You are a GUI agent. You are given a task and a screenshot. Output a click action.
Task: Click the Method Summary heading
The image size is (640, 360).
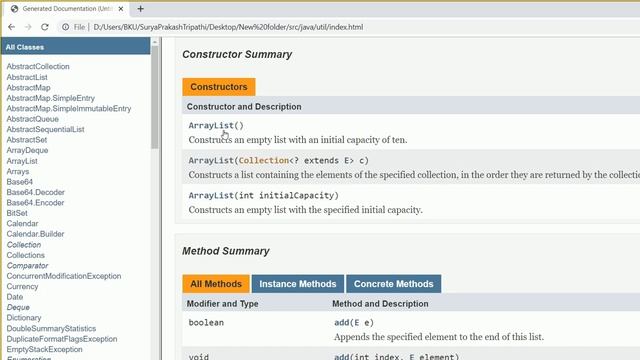[226, 251]
